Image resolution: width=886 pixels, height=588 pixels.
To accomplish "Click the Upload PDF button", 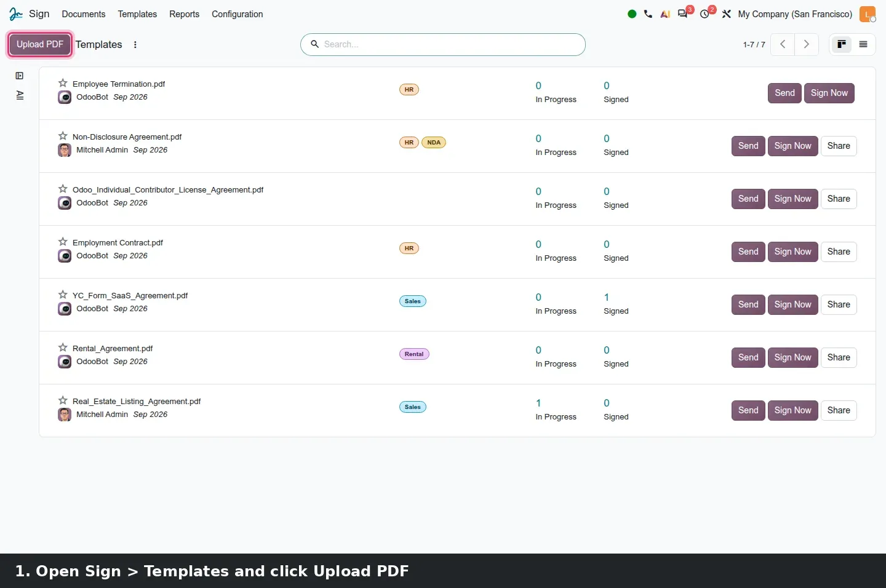I will pos(40,44).
